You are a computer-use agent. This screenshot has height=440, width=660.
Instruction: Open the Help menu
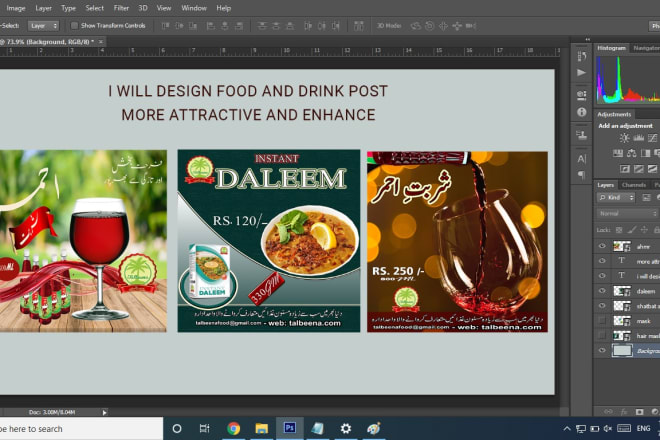point(224,8)
